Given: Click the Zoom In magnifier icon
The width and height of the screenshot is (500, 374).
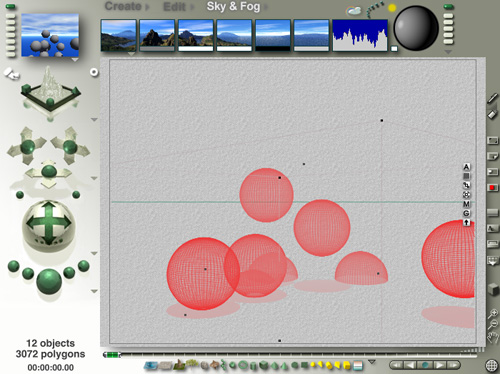Looking at the screenshot, I should click(x=493, y=313).
